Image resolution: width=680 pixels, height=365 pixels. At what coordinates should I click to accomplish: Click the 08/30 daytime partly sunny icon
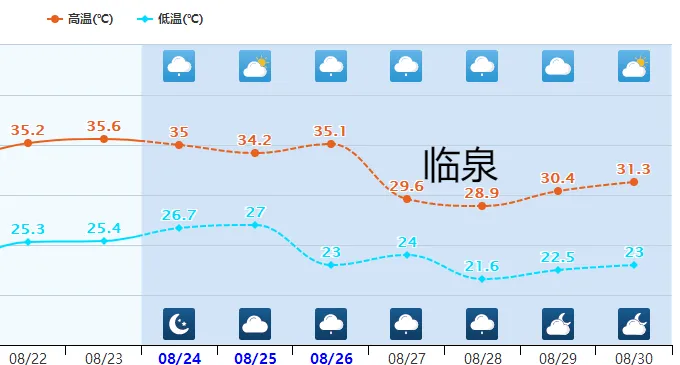click(x=634, y=66)
